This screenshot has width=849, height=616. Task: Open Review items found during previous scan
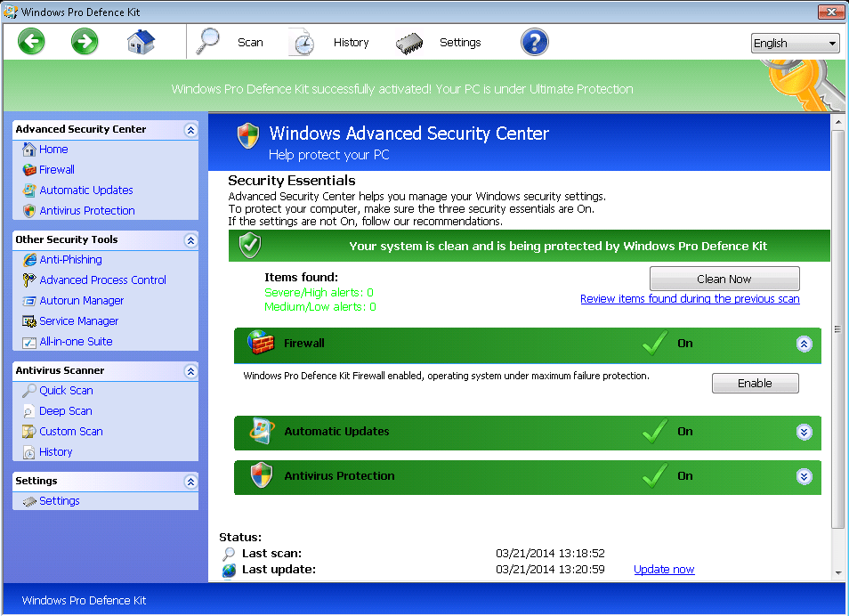click(690, 299)
